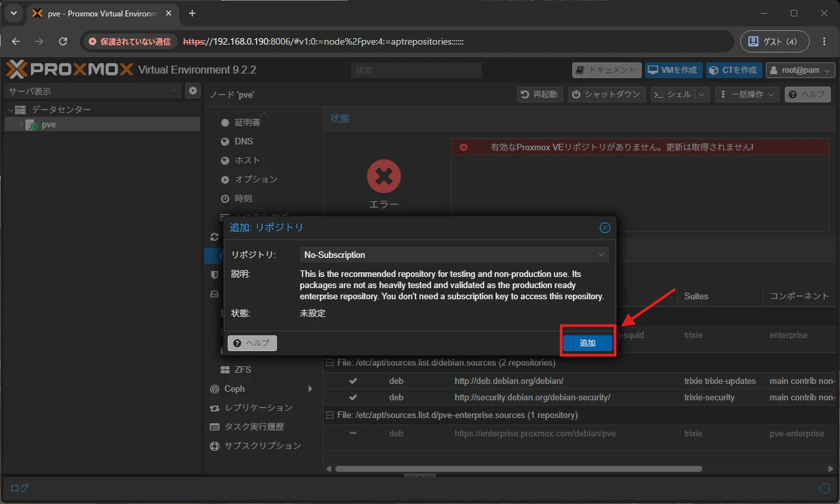Expand the server view selector
The image size is (840, 504).
coord(93,91)
